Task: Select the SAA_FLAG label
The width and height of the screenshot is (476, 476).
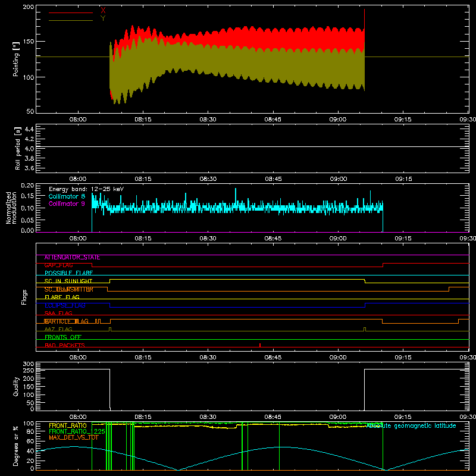Action: [x=58, y=313]
